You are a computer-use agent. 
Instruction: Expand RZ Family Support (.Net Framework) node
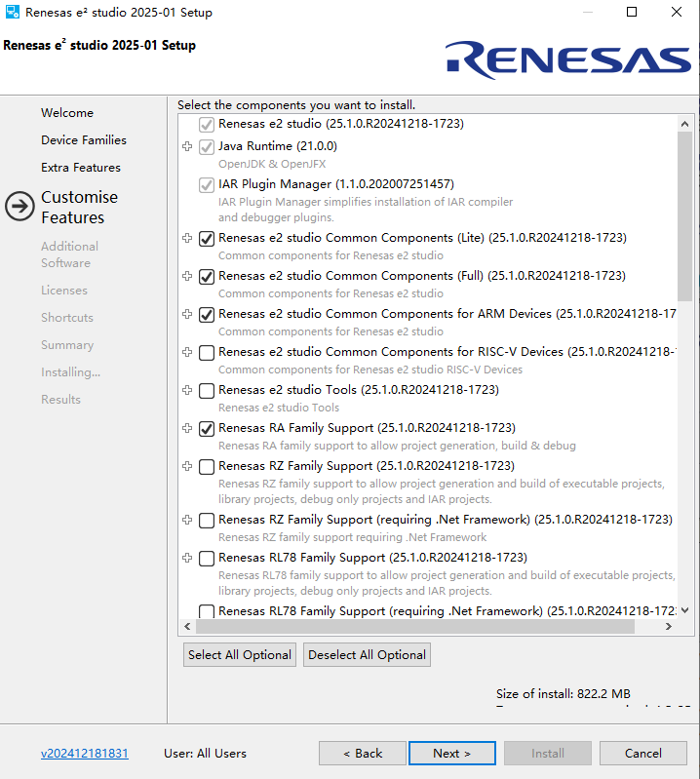tap(187, 520)
